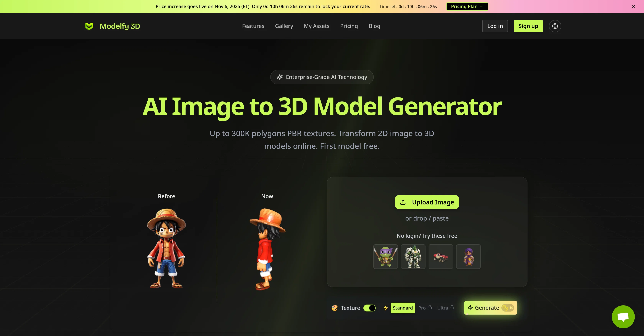Click the Modelfy 3D brand name

tap(120, 26)
